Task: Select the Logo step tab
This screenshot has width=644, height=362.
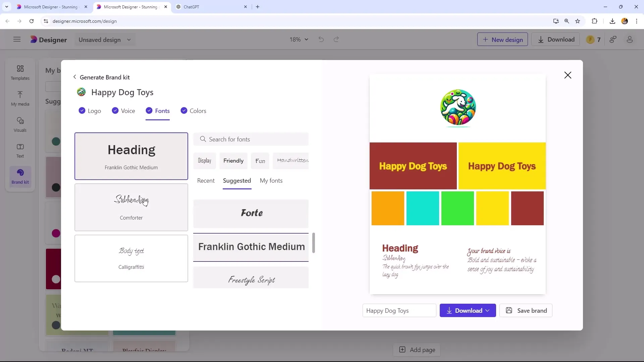Action: [90, 111]
